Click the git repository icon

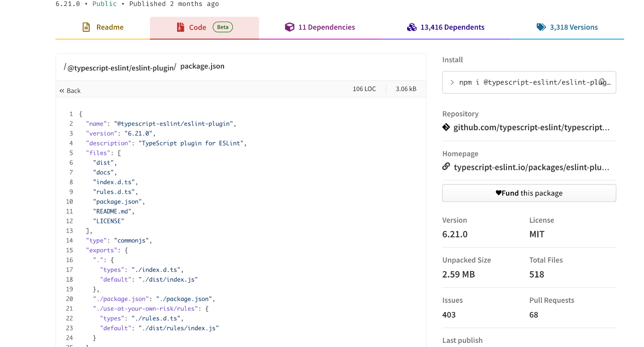point(446,127)
